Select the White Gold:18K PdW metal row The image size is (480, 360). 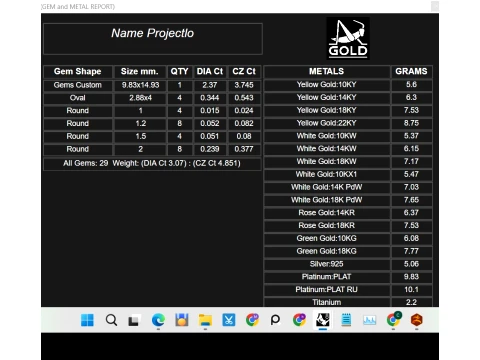(327, 200)
